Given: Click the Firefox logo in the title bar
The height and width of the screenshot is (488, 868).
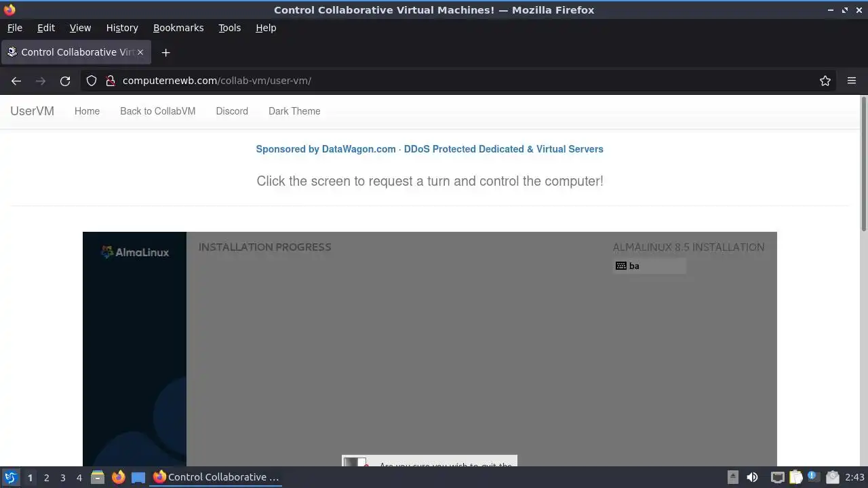Looking at the screenshot, I should (9, 9).
